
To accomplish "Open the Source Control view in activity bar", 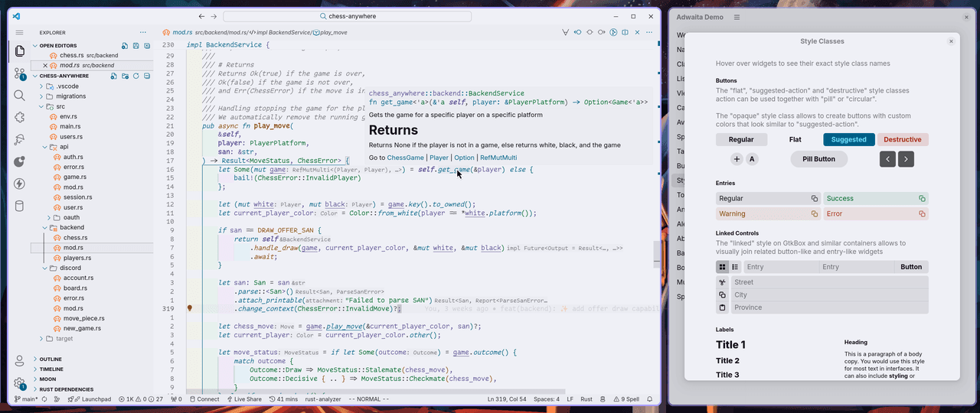I will [x=19, y=73].
